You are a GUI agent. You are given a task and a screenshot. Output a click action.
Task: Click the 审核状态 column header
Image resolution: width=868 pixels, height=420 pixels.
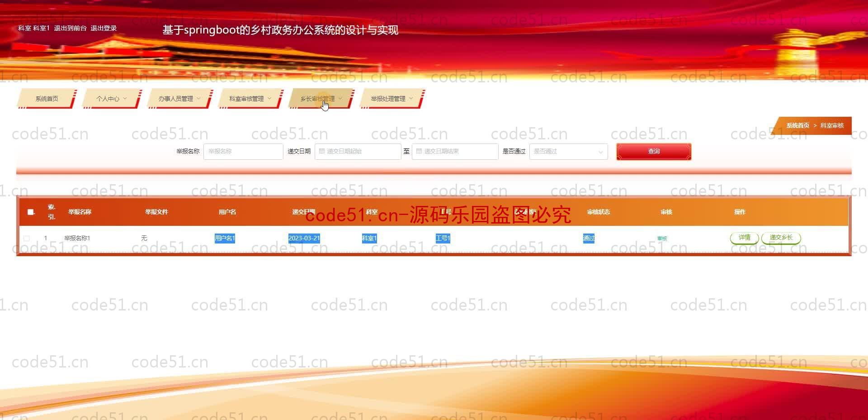tap(598, 212)
